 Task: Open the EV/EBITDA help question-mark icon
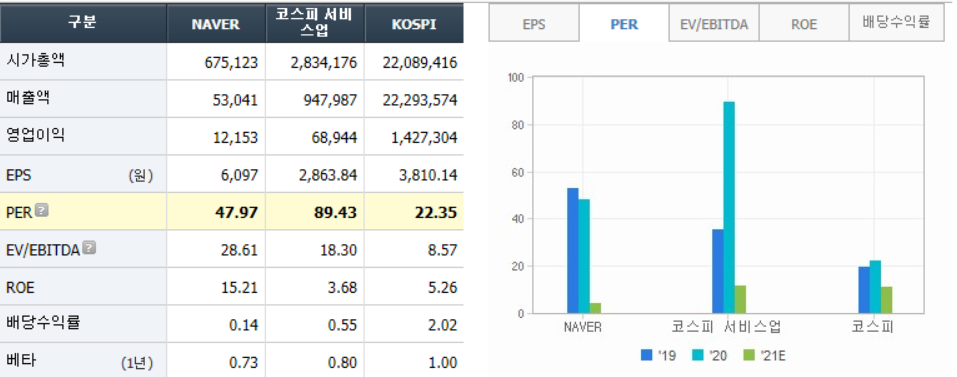pyautogui.click(x=89, y=248)
